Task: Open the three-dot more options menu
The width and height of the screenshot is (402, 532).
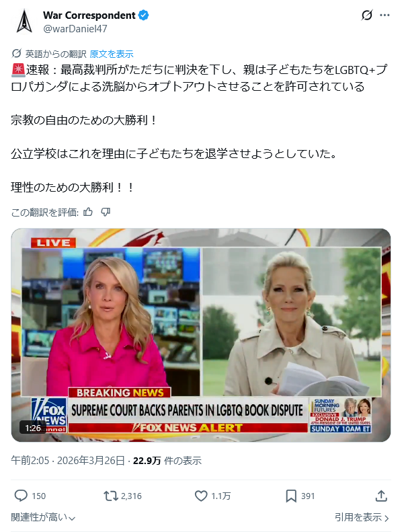Action: pyautogui.click(x=385, y=15)
